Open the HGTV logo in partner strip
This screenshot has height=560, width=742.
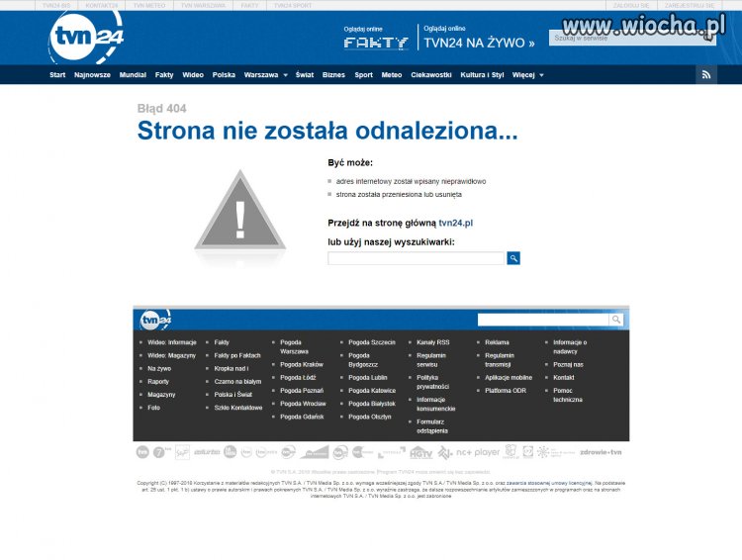[x=420, y=452]
